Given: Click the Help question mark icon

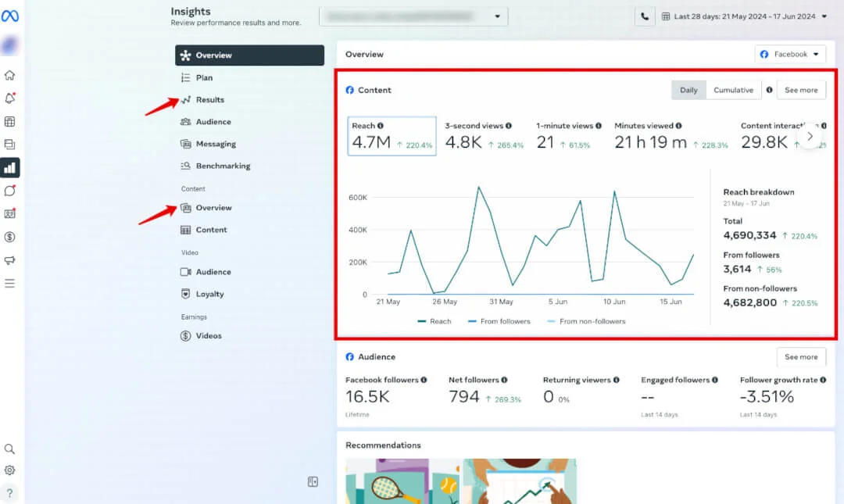Looking at the screenshot, I should (9, 493).
